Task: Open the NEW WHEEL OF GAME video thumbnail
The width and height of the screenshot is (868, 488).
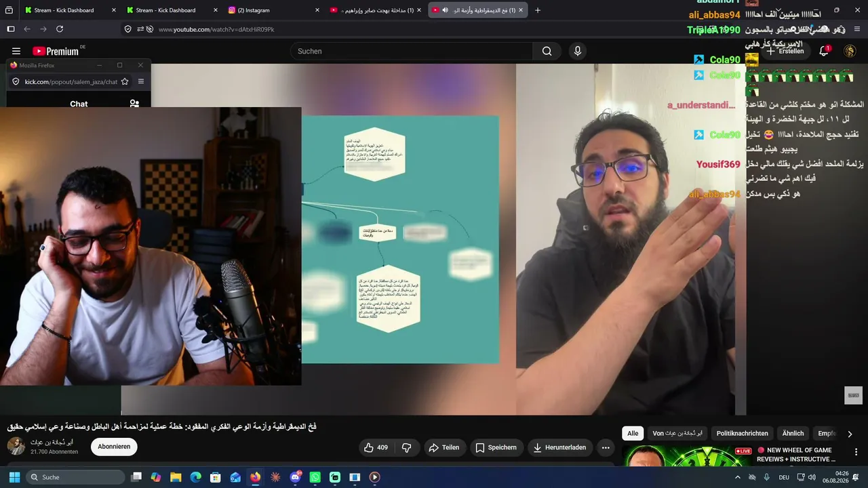Action: [x=688, y=455]
